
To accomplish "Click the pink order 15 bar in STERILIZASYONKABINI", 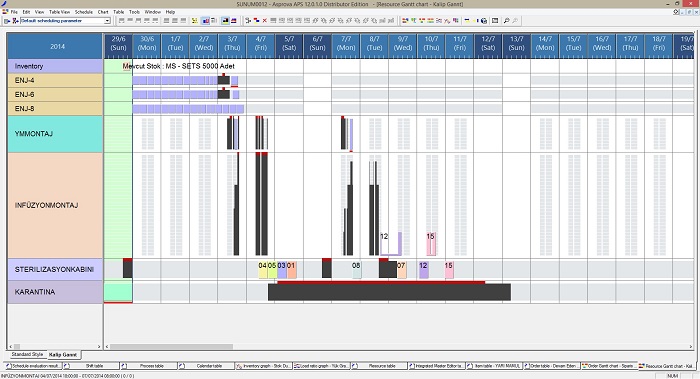I will [x=449, y=270].
